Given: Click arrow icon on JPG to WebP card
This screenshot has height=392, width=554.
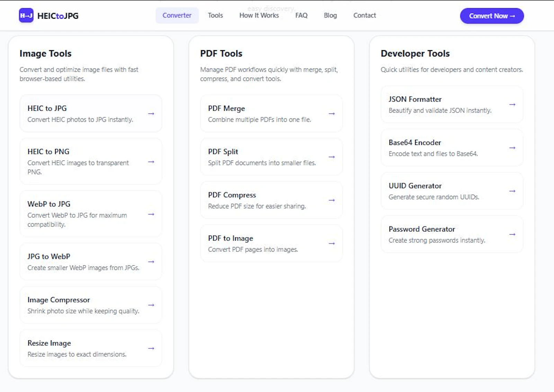Looking at the screenshot, I should (151, 262).
